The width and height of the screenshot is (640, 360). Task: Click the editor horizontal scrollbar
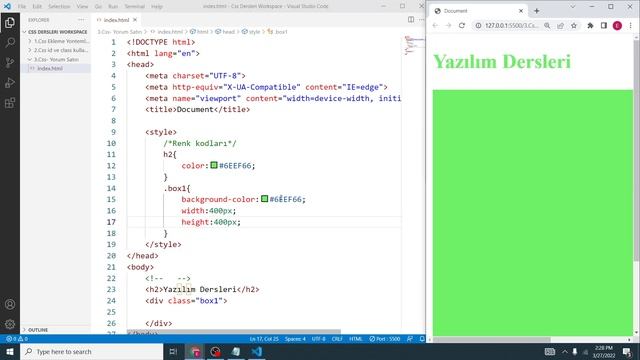pyautogui.click(x=233, y=332)
